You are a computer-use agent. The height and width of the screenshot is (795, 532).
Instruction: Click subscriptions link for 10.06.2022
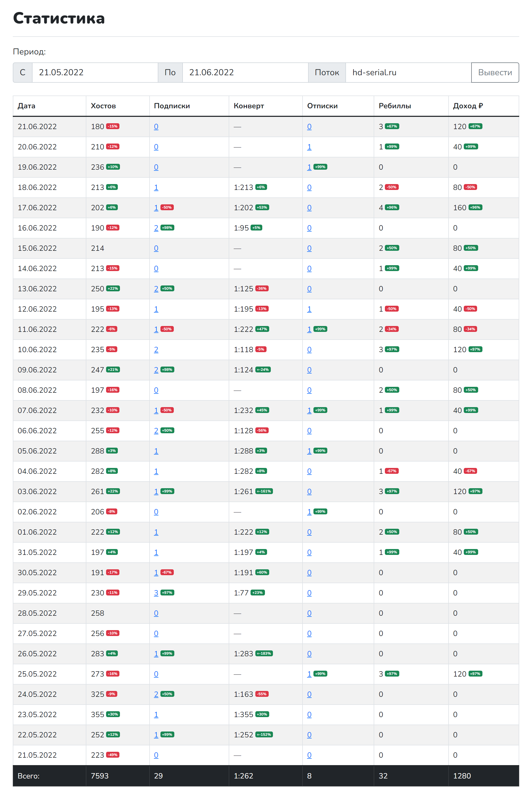point(156,349)
